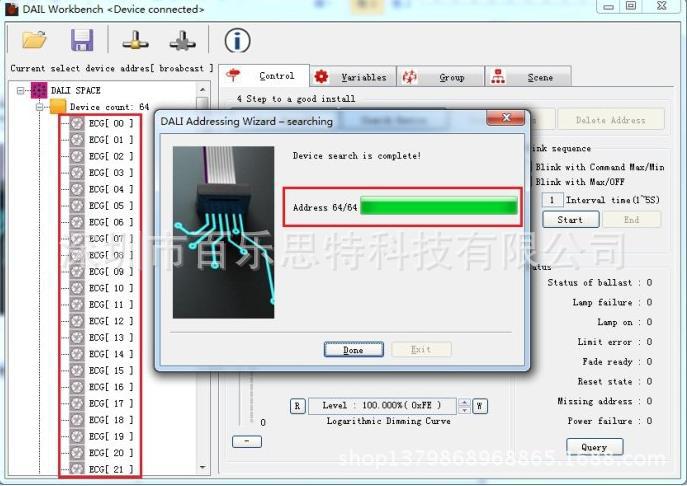Click the connect device toolbar icon

coord(135,40)
